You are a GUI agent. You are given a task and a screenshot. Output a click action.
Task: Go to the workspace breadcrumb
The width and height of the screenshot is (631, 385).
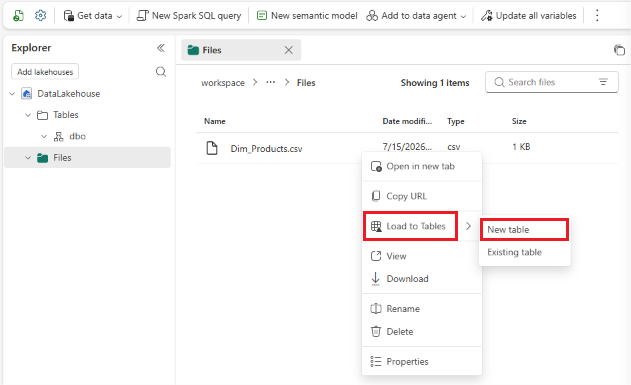tap(223, 83)
